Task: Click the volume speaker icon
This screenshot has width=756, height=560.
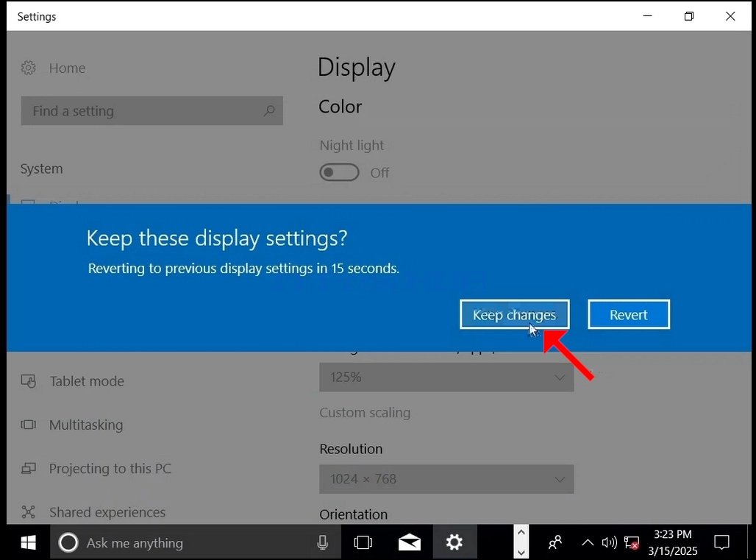Action: tap(609, 542)
